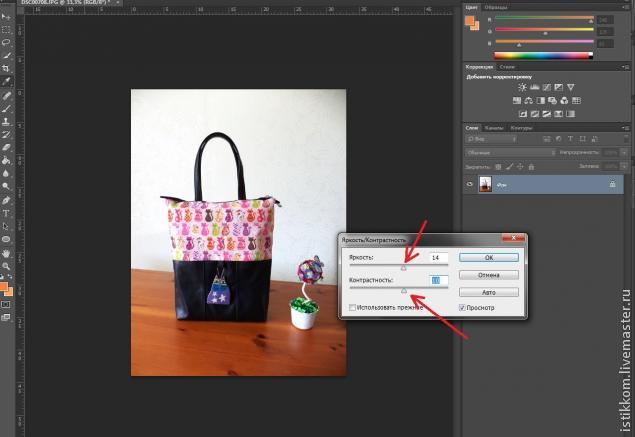Select the Horizontal Type tool
Image resolution: width=635 pixels, height=437 pixels.
pos(7,213)
